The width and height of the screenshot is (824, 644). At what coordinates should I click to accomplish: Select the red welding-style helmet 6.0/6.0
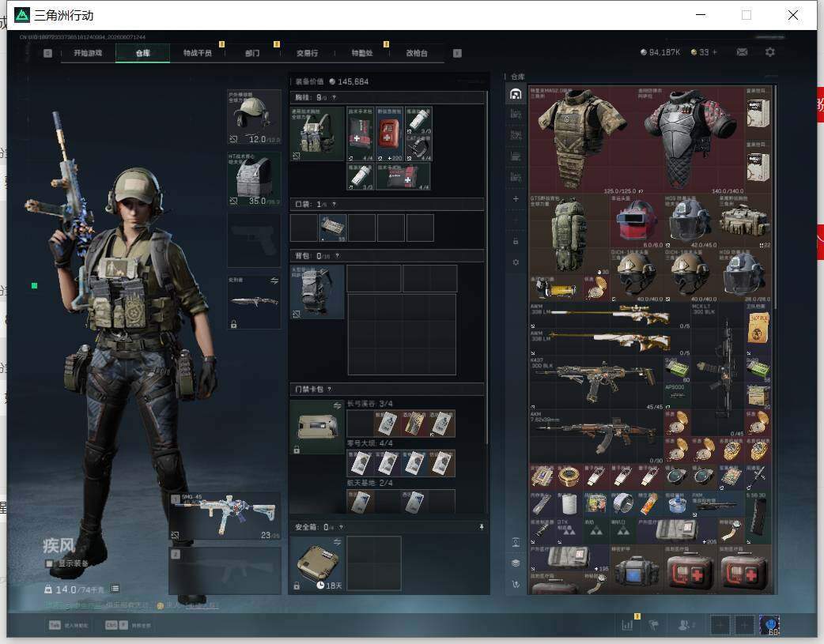(x=637, y=221)
